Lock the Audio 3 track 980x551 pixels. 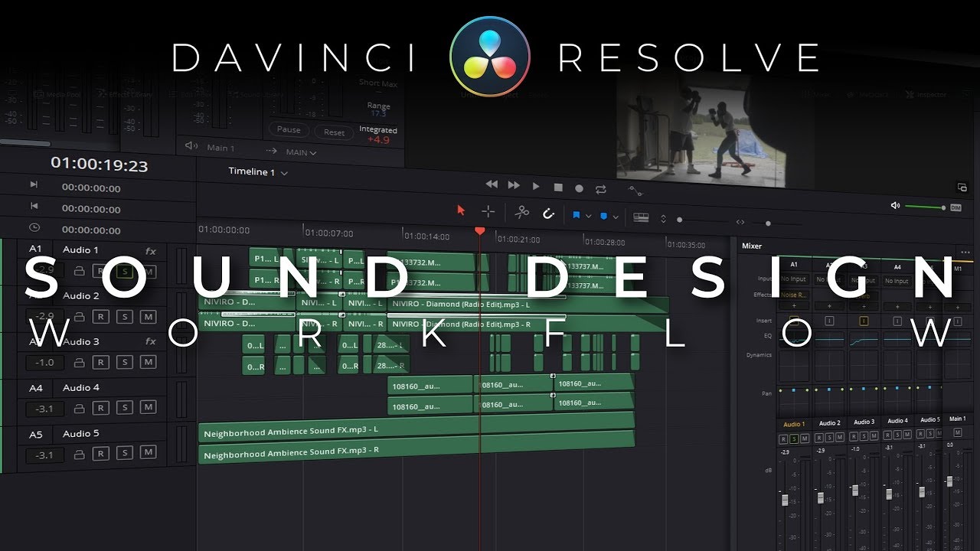(x=79, y=362)
